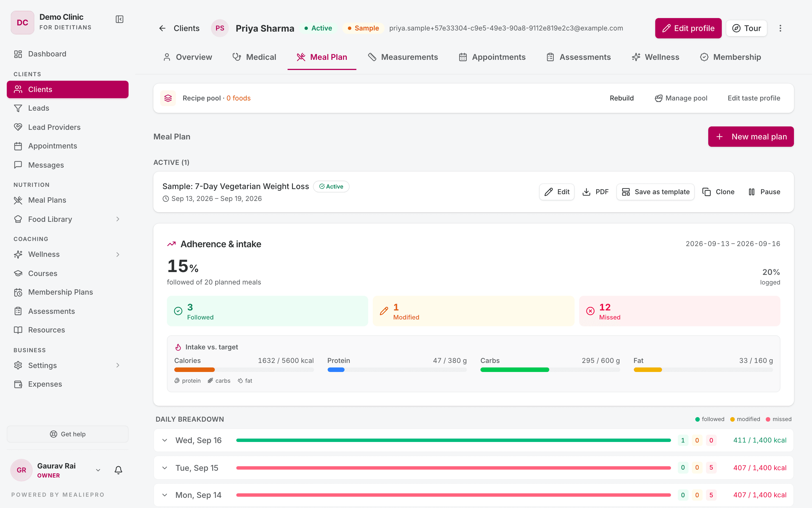812x508 pixels.
Task: Expand the Mon, Sep 14 breakdown row
Action: 165,495
